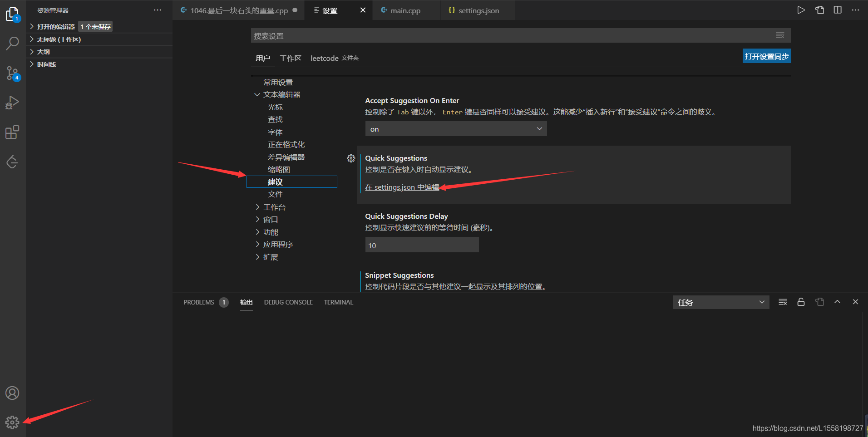This screenshot has height=437, width=868.
Task: Select the 用户 settings scope tab
Action: 262,58
